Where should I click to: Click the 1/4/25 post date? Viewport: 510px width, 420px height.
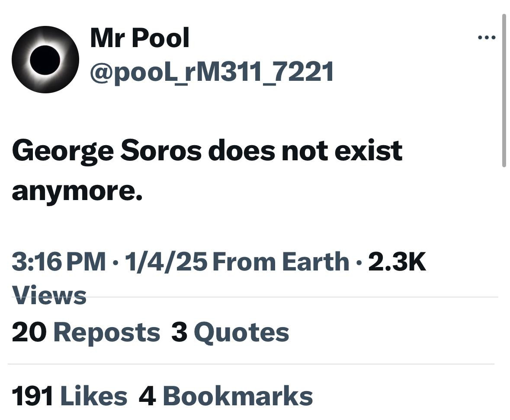click(166, 262)
